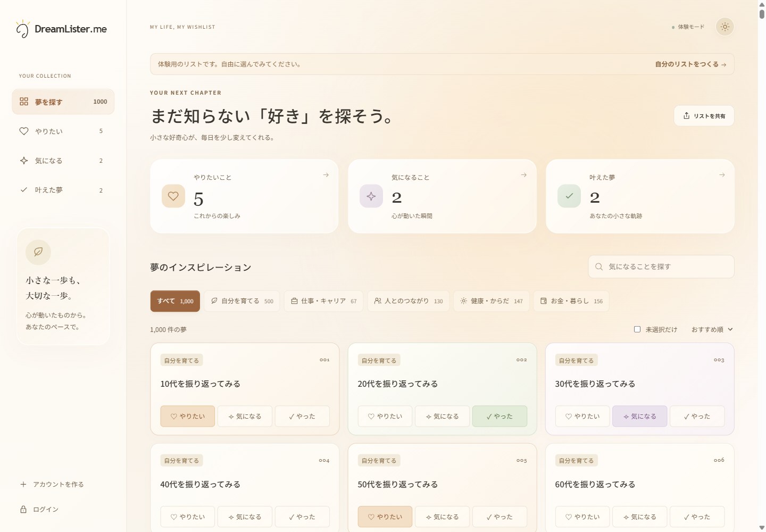Click the リストを共有 button
The image size is (766, 532).
[x=704, y=116]
